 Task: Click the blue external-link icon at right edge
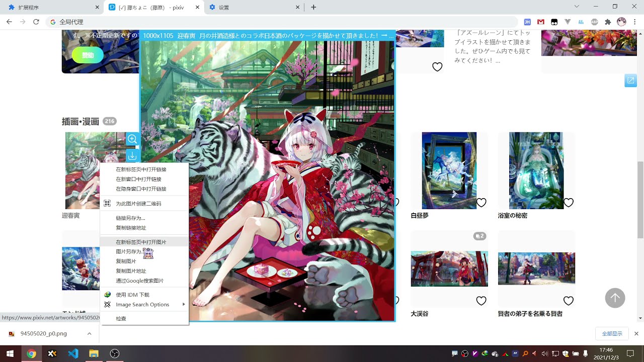pyautogui.click(x=630, y=80)
